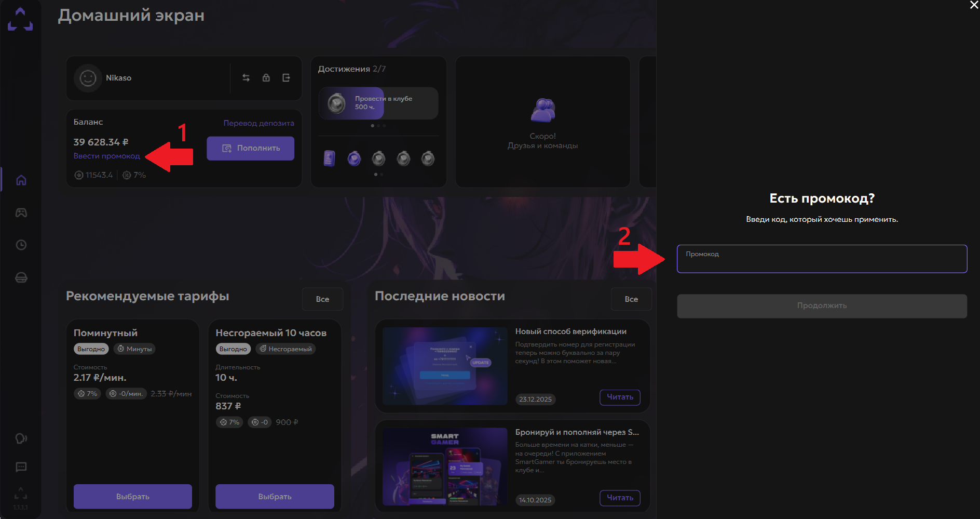Show all latest news with Все

click(x=631, y=299)
